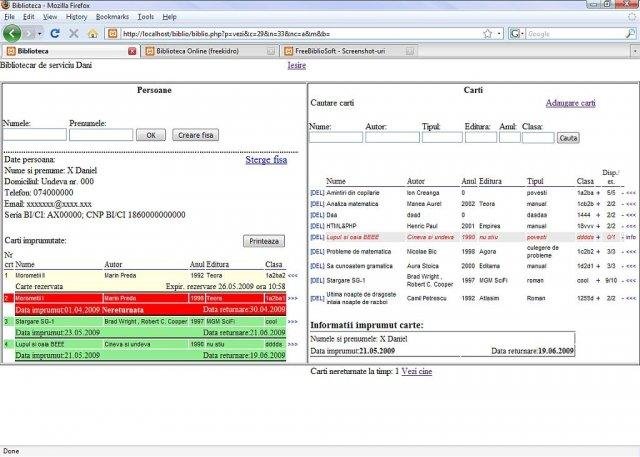
Task: Click the Tipul column header in Carti
Action: [x=535, y=181]
